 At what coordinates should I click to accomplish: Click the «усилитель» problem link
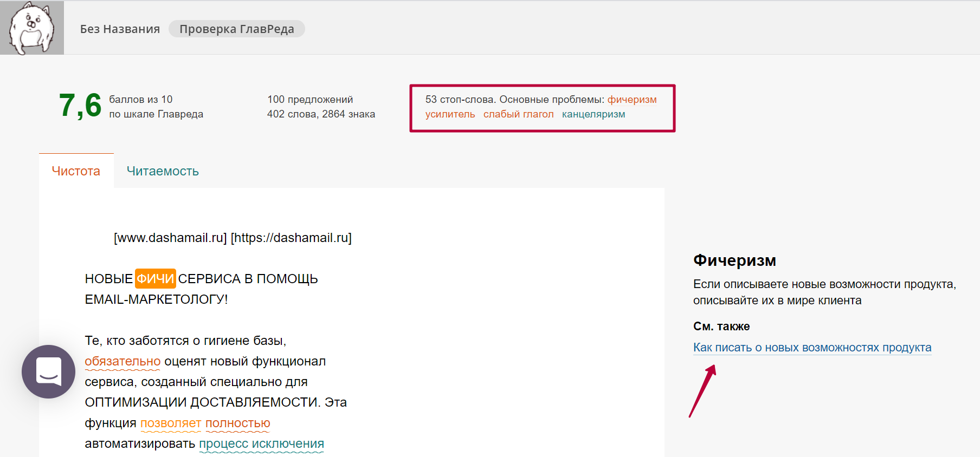450,114
